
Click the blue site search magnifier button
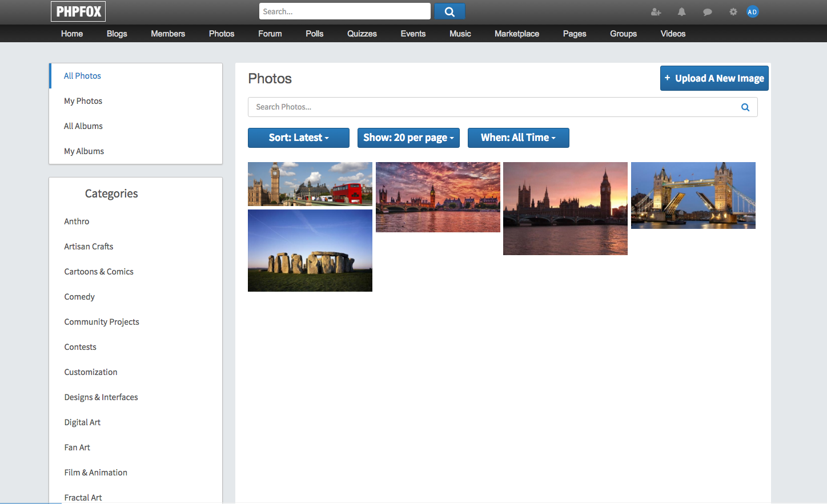(449, 11)
